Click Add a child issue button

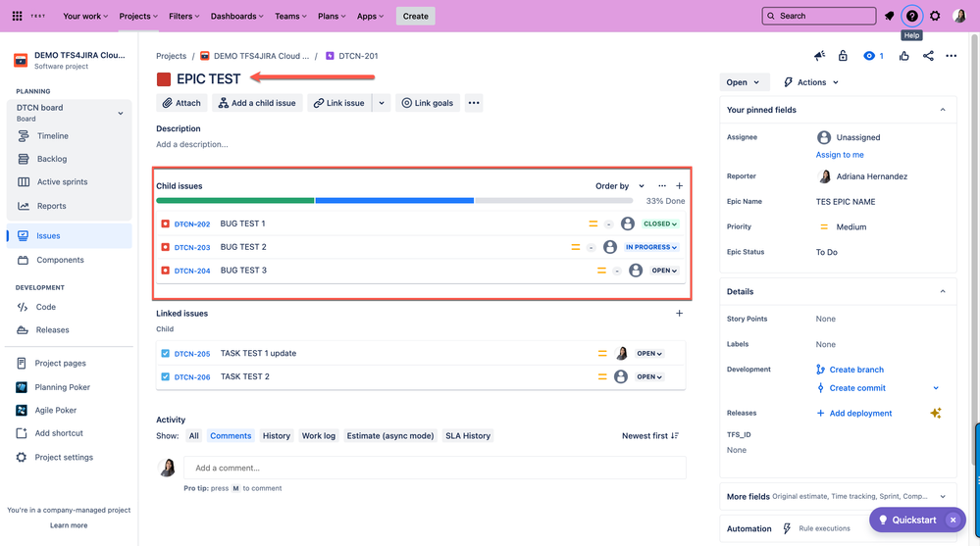[x=257, y=103]
